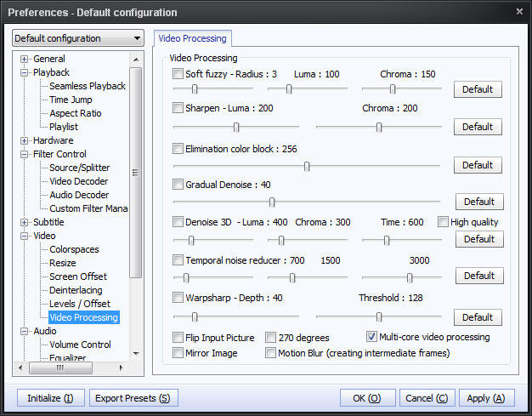Reset Warpsharp to Default
This screenshot has width=532, height=416.
pos(478,317)
